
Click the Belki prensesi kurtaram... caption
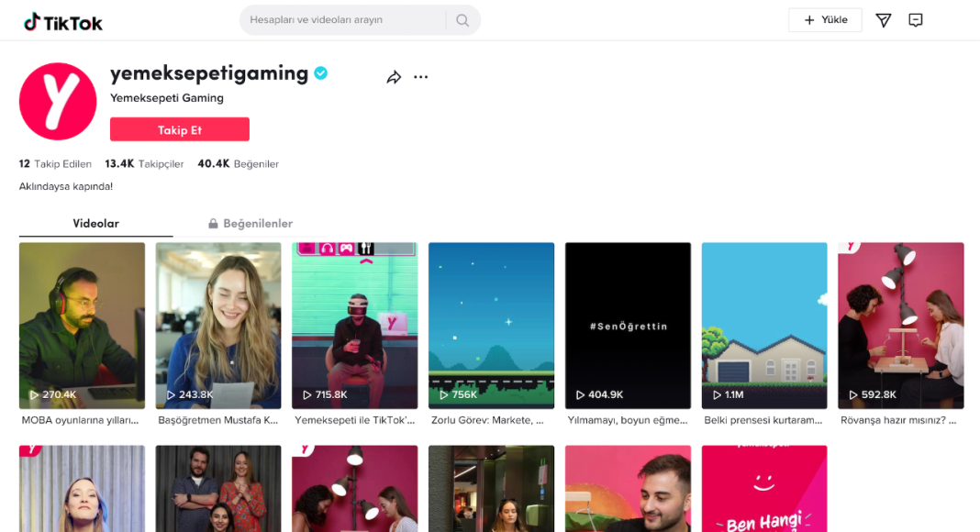[x=763, y=420]
